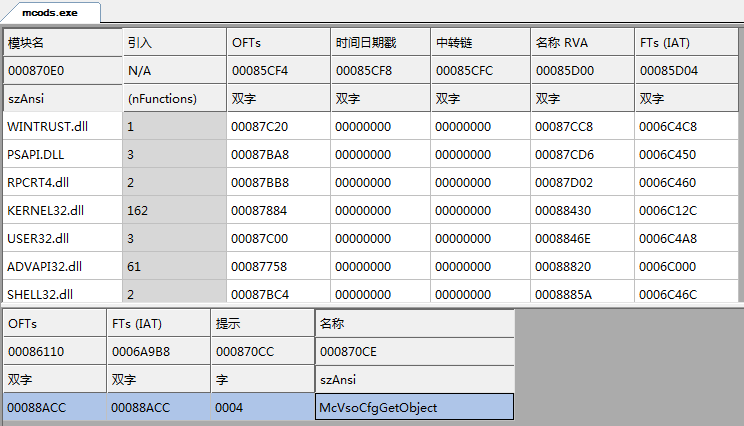Viewport: 744px width, 426px height.
Task: Click the 00085CF4 offset header cell
Action: [x=279, y=71]
